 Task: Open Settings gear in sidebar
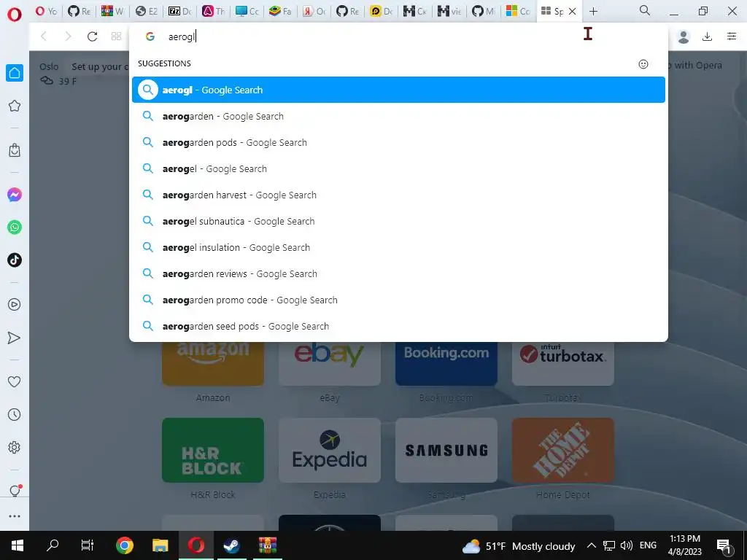15,447
